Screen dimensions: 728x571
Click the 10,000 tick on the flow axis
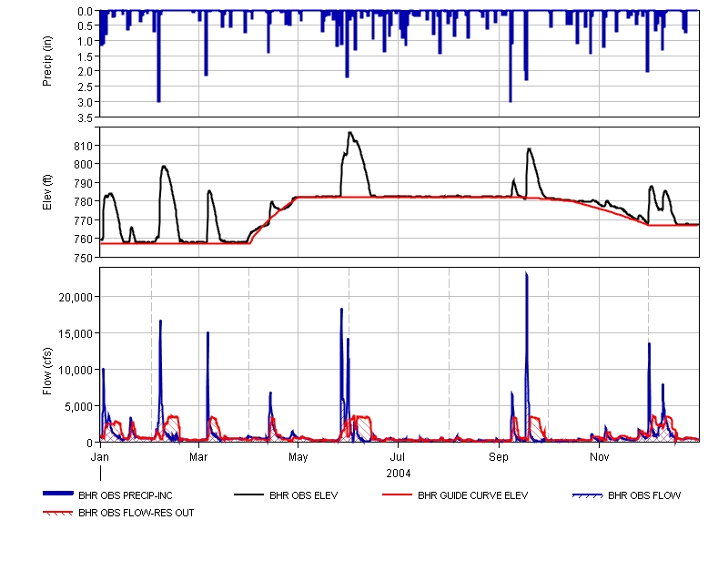(76, 371)
